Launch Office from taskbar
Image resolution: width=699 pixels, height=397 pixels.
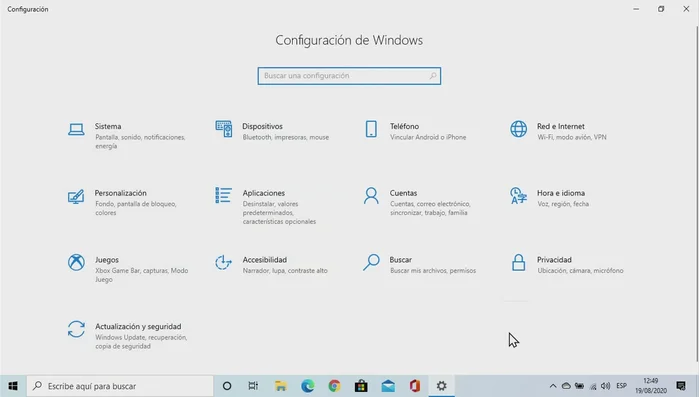coord(415,386)
